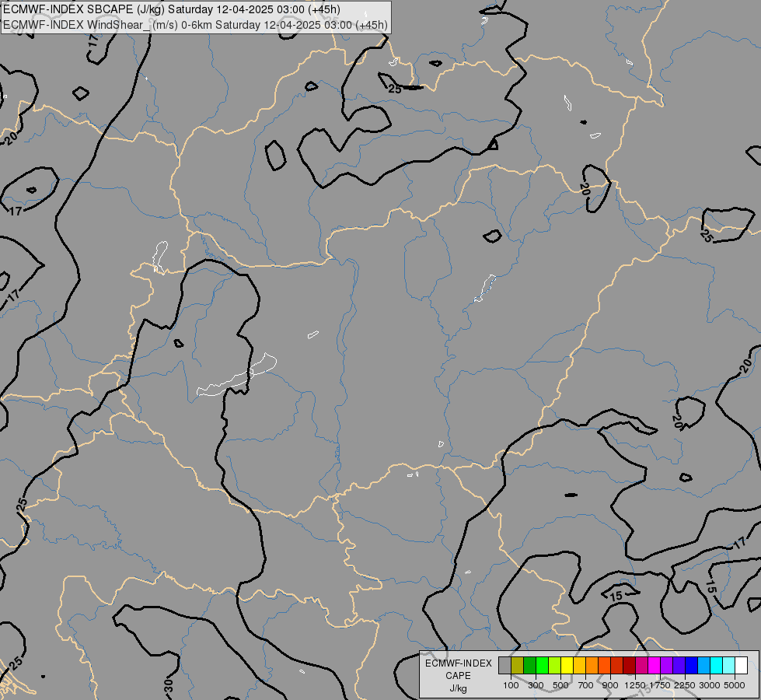Viewport: 761px width, 700px height.
Task: Click the '700' legend value
Action: point(586,685)
